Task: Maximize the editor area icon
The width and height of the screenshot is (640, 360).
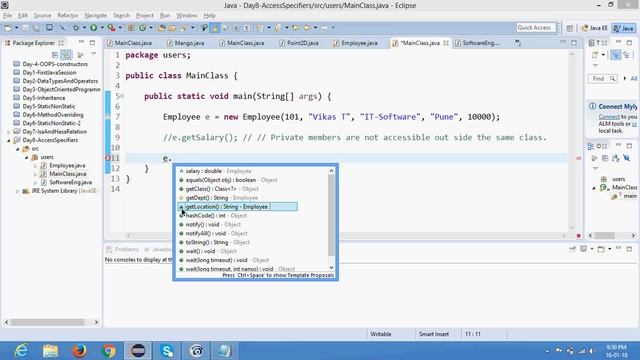Action: 574,42
